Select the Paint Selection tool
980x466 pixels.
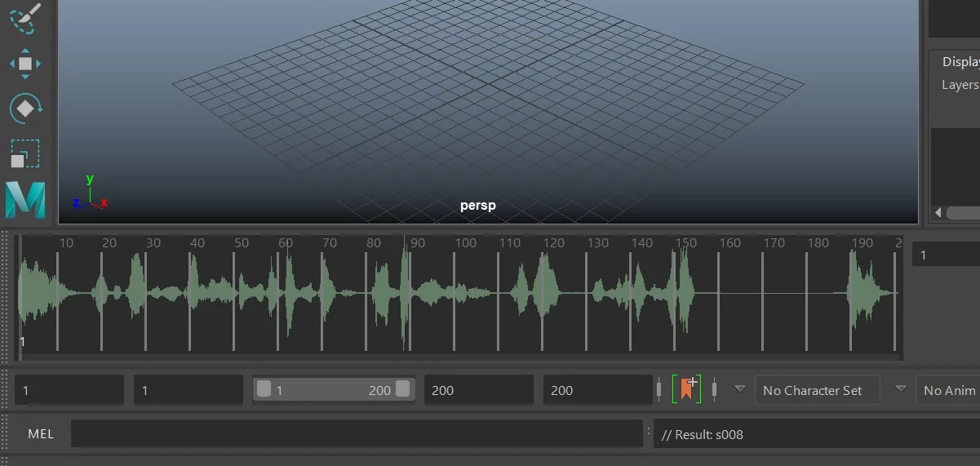click(x=24, y=18)
